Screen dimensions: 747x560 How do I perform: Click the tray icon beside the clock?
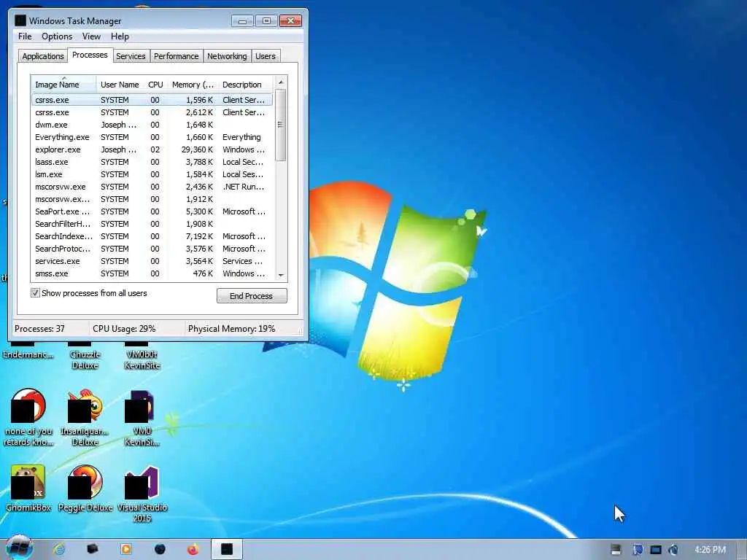click(x=673, y=550)
